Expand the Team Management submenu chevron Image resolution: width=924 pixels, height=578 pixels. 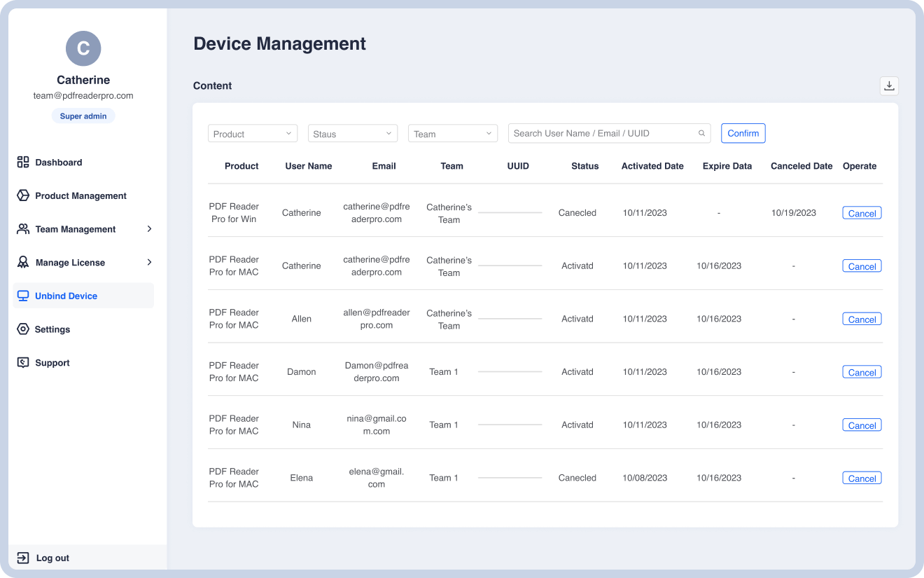click(x=149, y=229)
